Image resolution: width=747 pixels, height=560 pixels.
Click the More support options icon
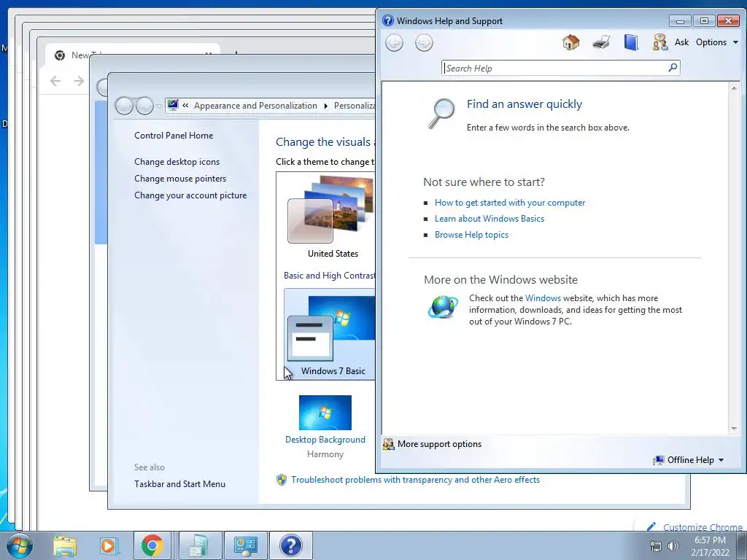coord(389,444)
